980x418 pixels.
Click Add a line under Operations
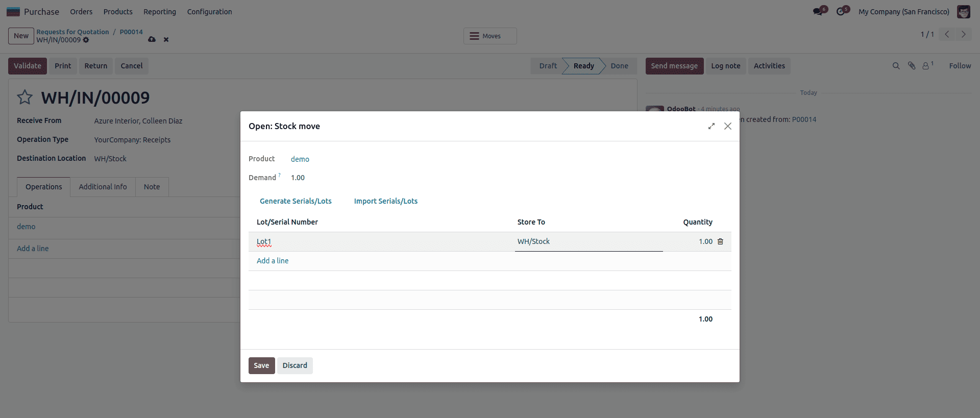(33, 249)
